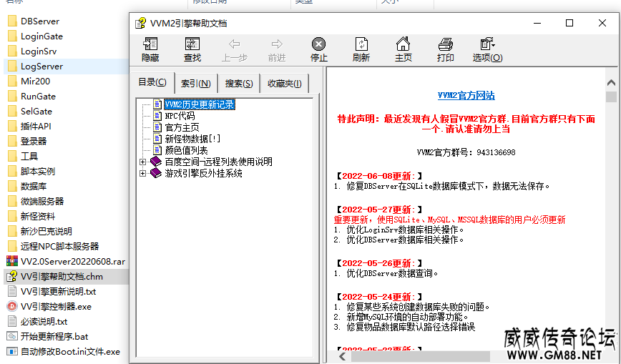Maximize the VVM2引擎帮助文档 window
This screenshot has height=364, width=621.
[569, 23]
